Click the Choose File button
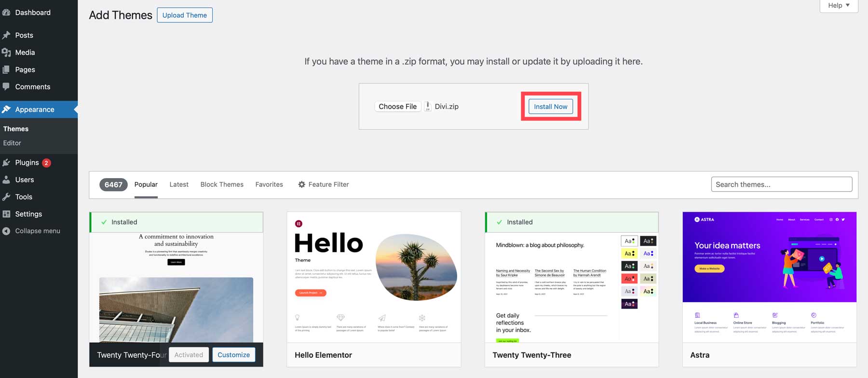 (x=398, y=107)
